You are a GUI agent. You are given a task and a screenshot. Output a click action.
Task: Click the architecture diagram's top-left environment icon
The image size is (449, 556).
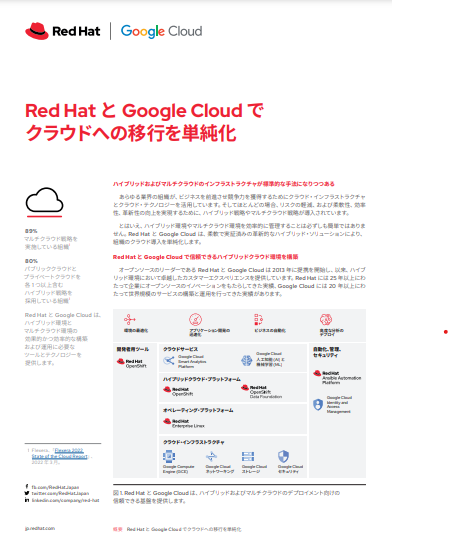click(x=129, y=319)
